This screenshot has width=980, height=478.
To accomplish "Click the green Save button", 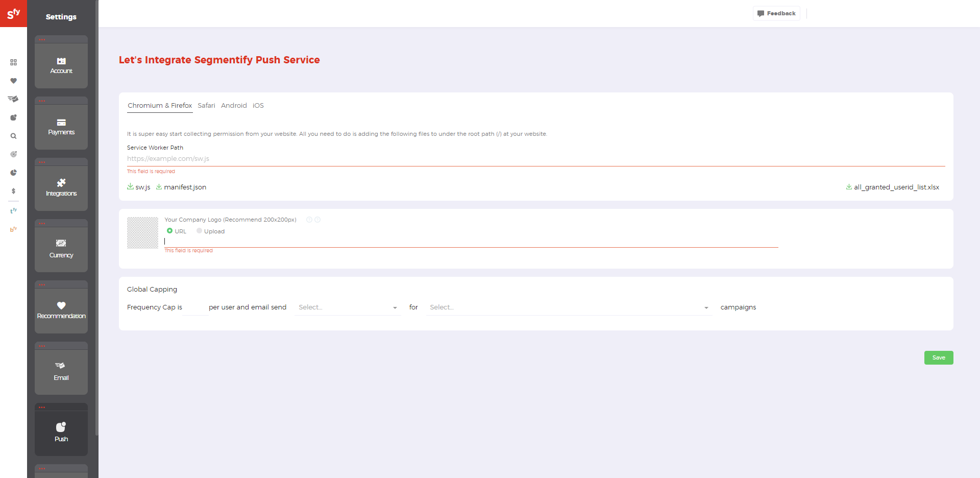I will point(939,357).
